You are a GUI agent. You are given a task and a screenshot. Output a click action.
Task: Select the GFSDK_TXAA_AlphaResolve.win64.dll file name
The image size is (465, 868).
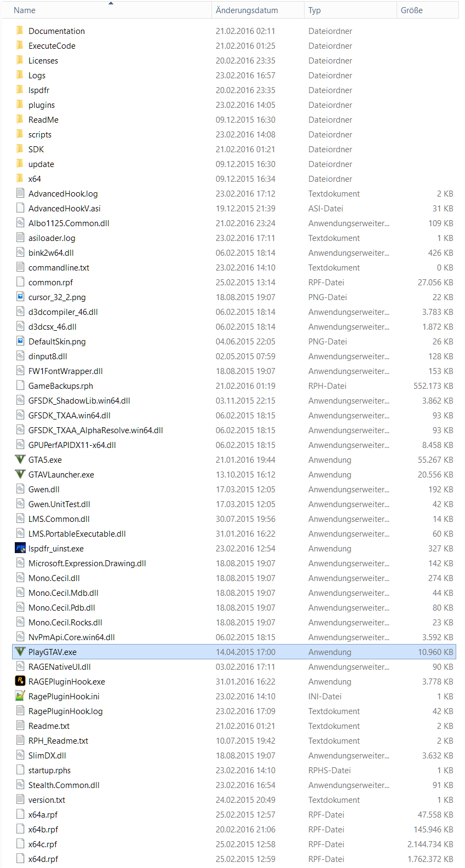click(x=96, y=430)
